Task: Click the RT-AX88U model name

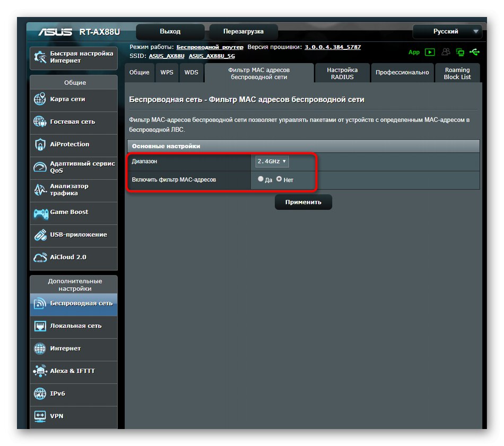Action: point(100,32)
